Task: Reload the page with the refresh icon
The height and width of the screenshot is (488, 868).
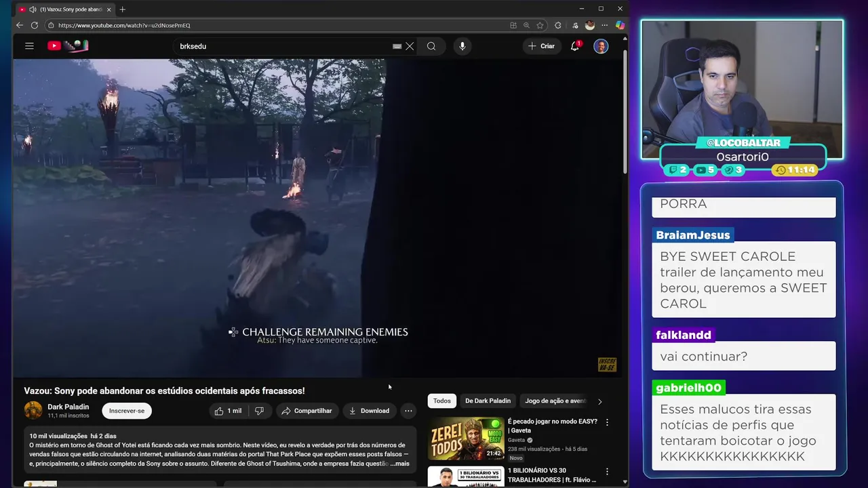Action: (x=35, y=25)
